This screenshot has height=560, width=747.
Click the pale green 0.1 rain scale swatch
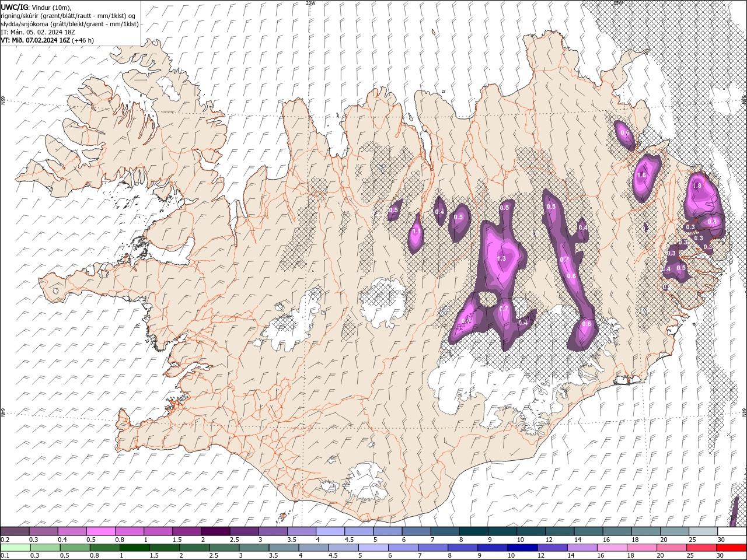[15, 548]
